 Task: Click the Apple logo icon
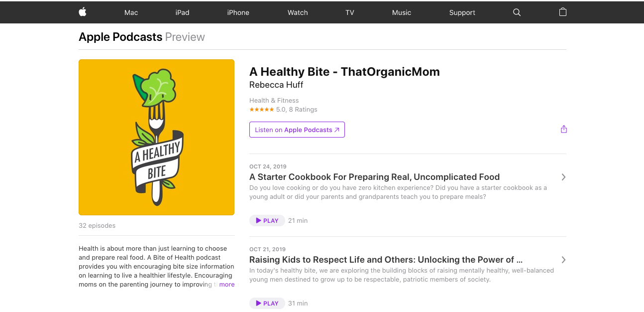coord(83,12)
